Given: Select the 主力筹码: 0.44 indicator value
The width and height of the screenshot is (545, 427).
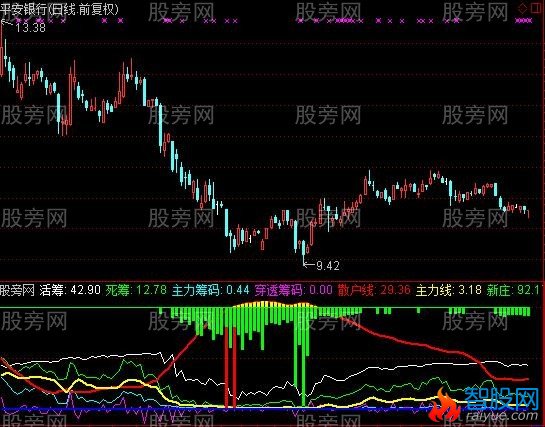Looking at the screenshot, I should [211, 290].
